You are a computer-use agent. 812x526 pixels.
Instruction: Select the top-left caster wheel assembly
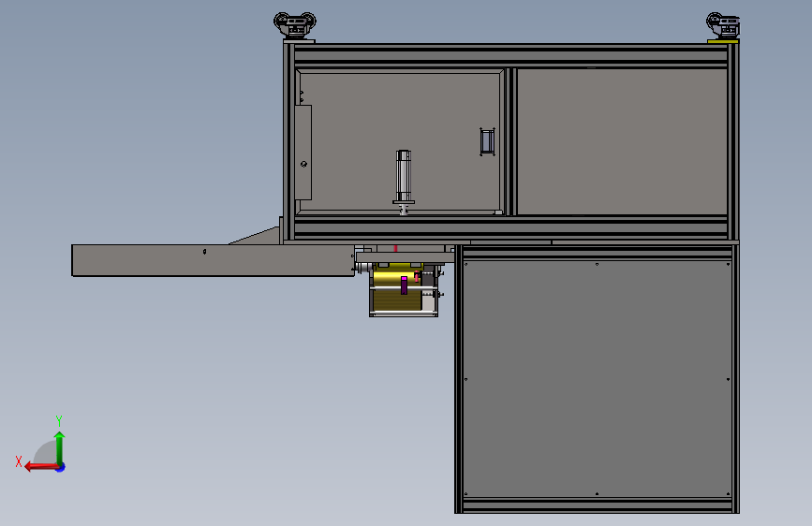click(x=295, y=26)
